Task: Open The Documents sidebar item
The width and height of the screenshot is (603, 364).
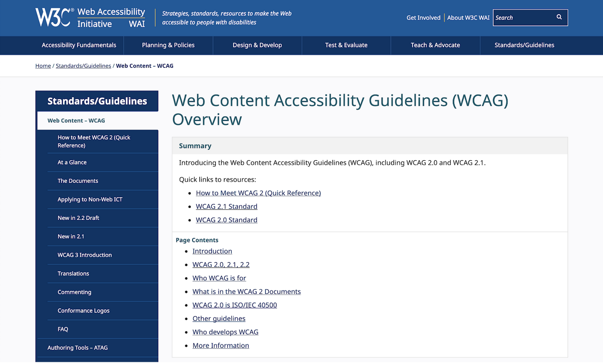Action: point(103,181)
